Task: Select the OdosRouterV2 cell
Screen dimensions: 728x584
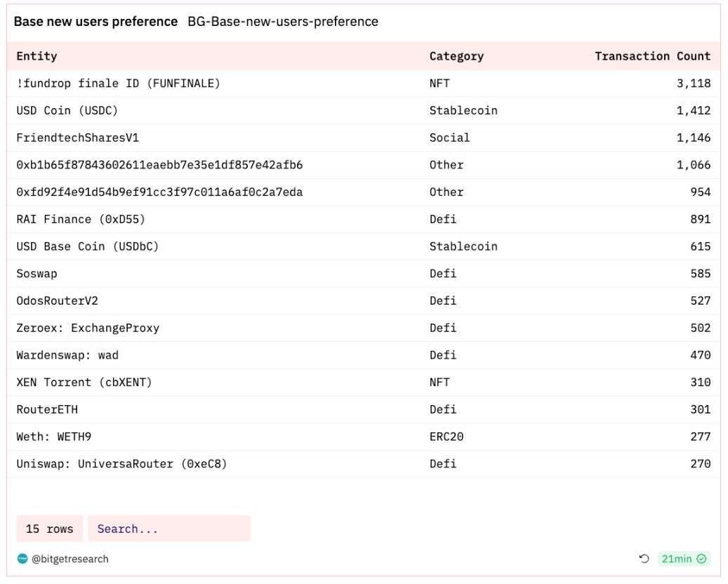Action: pos(57,301)
